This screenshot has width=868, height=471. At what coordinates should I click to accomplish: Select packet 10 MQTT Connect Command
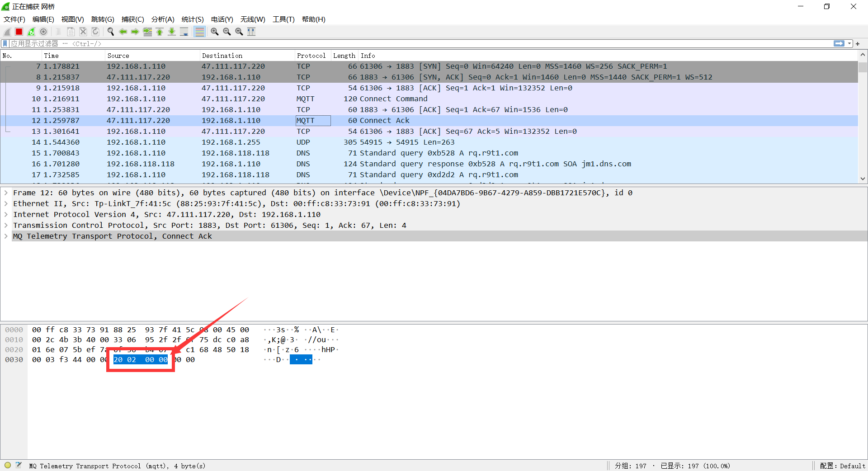(x=429, y=99)
